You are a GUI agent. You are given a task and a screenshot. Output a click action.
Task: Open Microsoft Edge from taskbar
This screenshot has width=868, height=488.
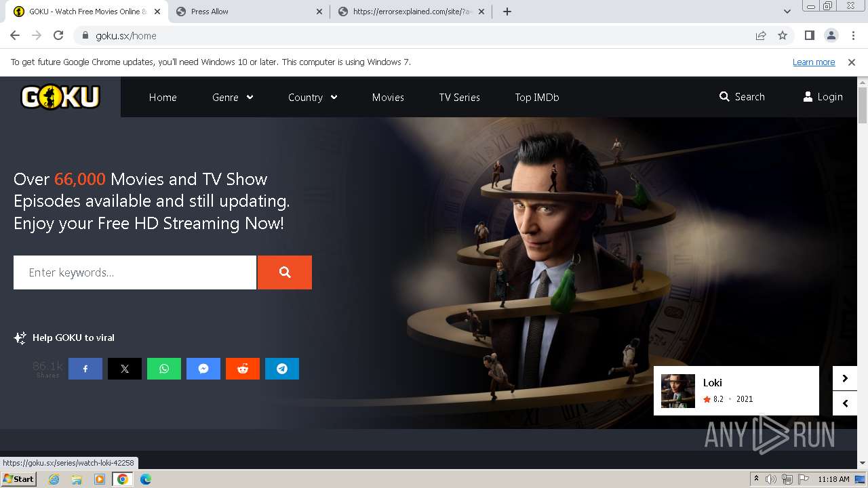[145, 479]
